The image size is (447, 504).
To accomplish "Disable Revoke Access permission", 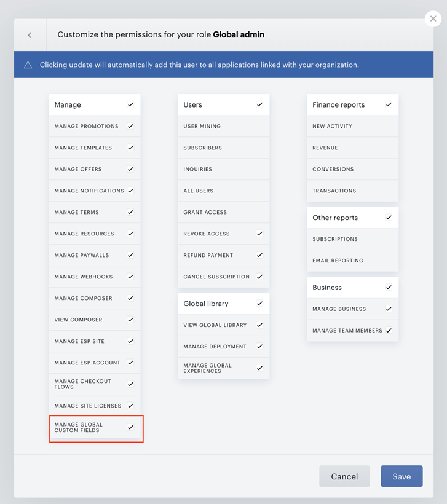I will [259, 234].
